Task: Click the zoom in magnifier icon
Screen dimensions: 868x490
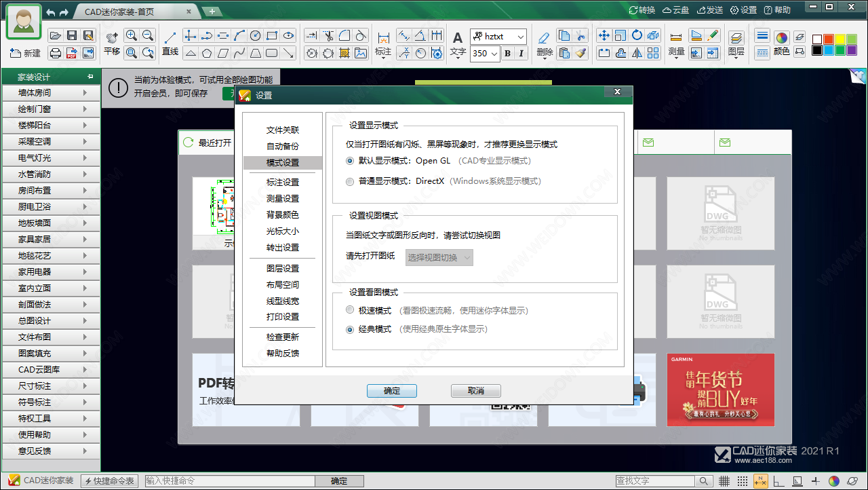Action: tap(132, 36)
